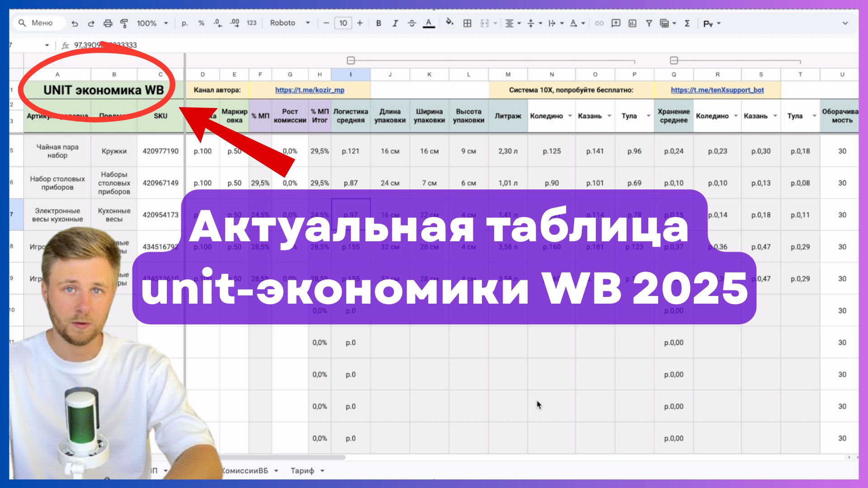Search menus in the Меню box
The width and height of the screenshot is (868, 488).
(x=39, y=23)
